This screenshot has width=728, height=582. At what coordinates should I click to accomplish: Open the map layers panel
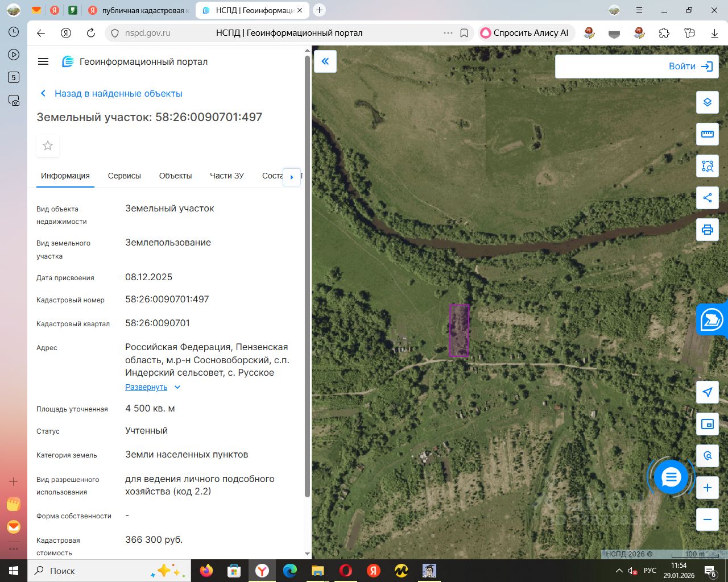tap(708, 102)
